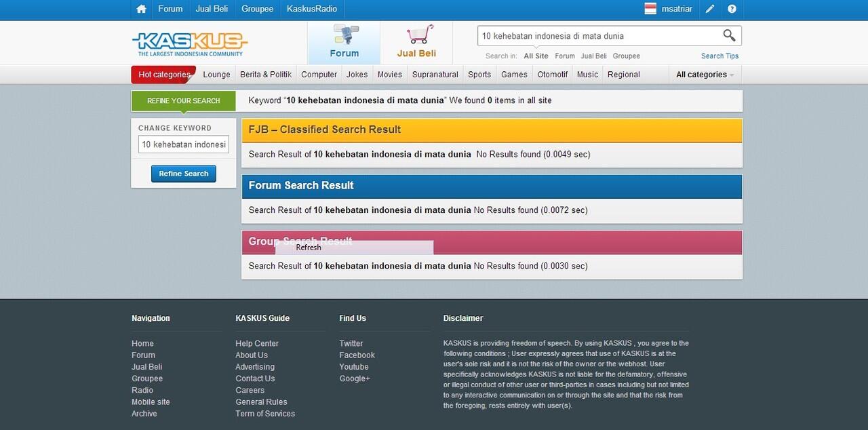Open Google+ link under Find Us
The height and width of the screenshot is (430, 868).
[355, 378]
